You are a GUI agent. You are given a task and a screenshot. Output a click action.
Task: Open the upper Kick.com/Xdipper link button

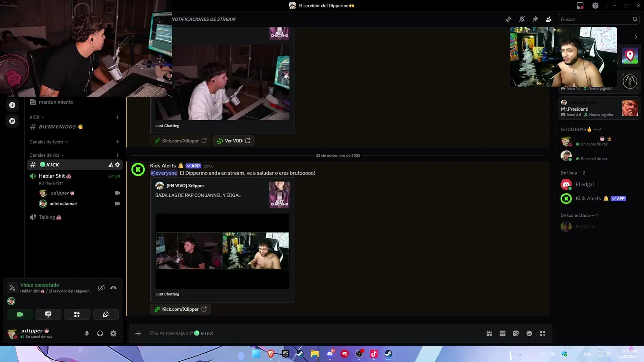coord(181,141)
